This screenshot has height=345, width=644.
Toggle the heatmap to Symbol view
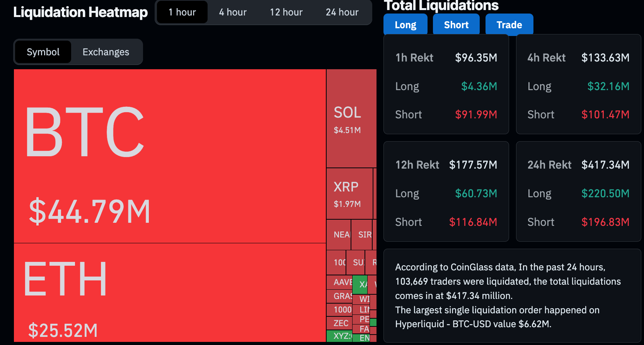(43, 52)
